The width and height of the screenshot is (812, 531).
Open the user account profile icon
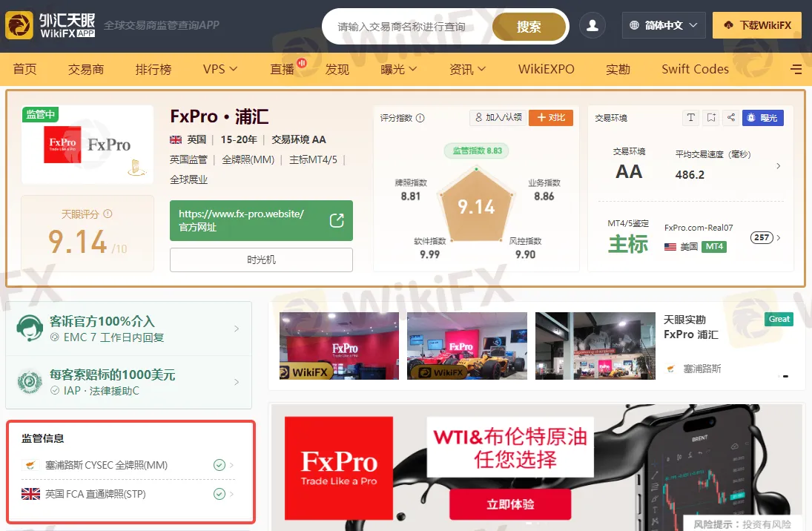pyautogui.click(x=593, y=25)
